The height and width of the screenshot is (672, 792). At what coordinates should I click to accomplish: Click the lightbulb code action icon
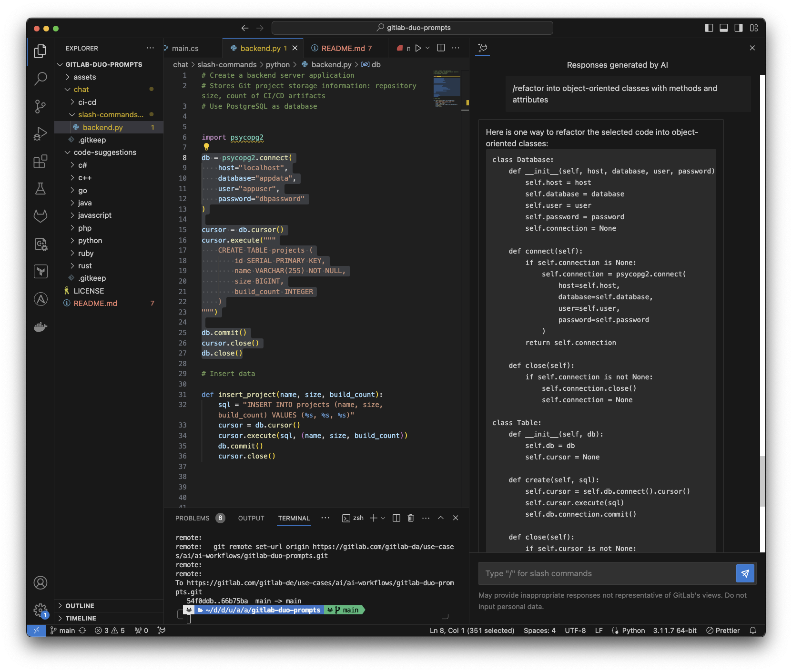point(206,147)
